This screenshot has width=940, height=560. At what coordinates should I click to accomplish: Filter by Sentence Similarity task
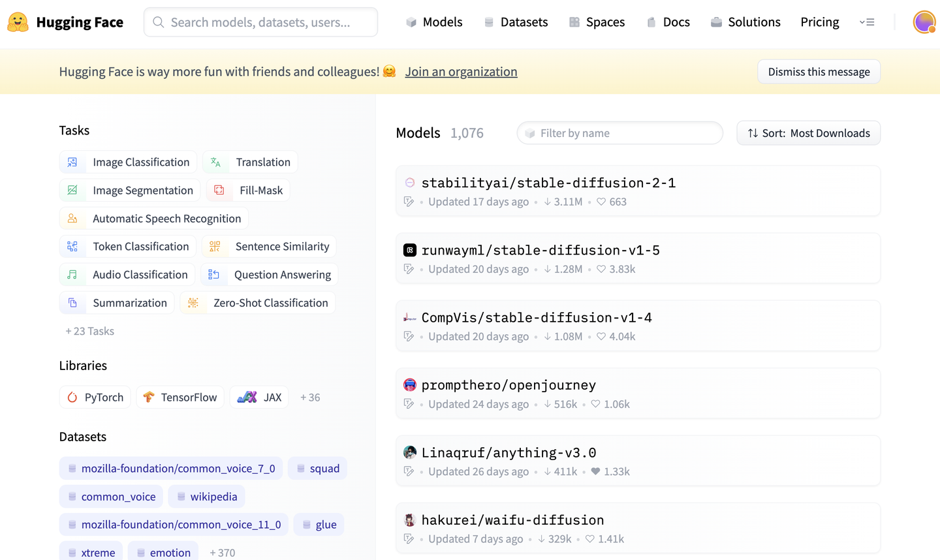(269, 246)
